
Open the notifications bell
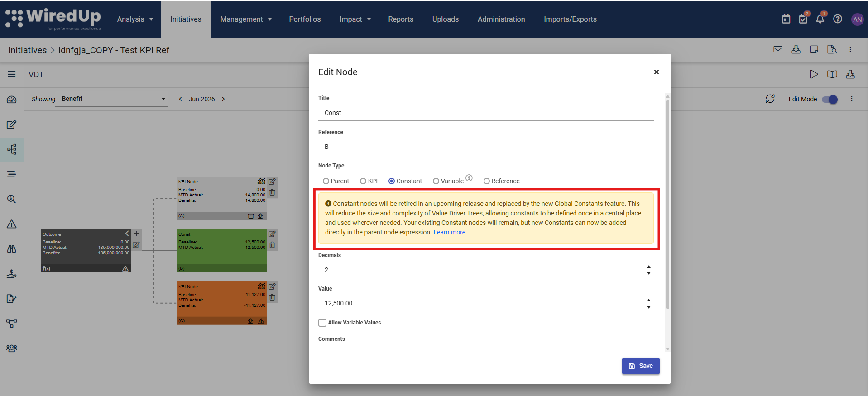(820, 19)
